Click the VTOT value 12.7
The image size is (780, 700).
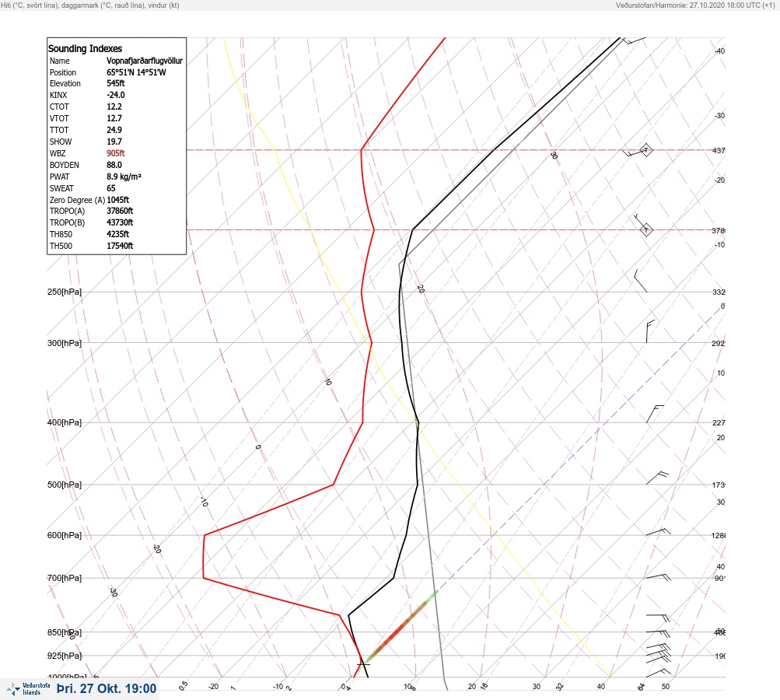(114, 118)
